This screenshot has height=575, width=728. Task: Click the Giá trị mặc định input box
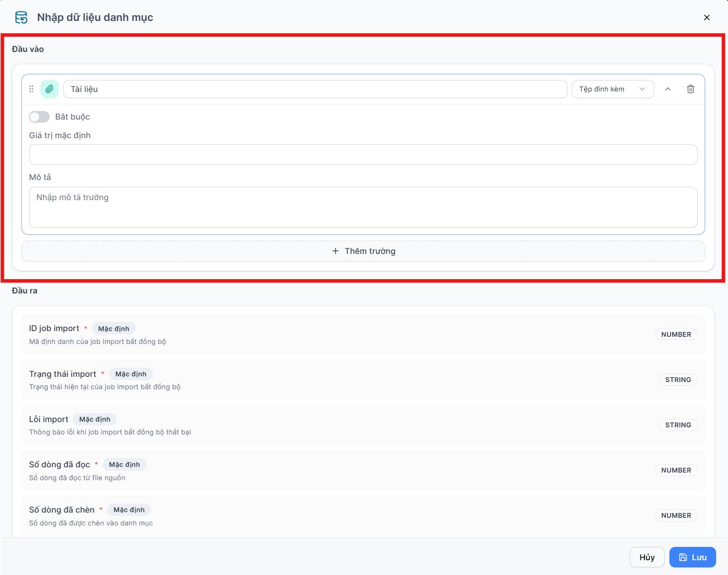[363, 155]
